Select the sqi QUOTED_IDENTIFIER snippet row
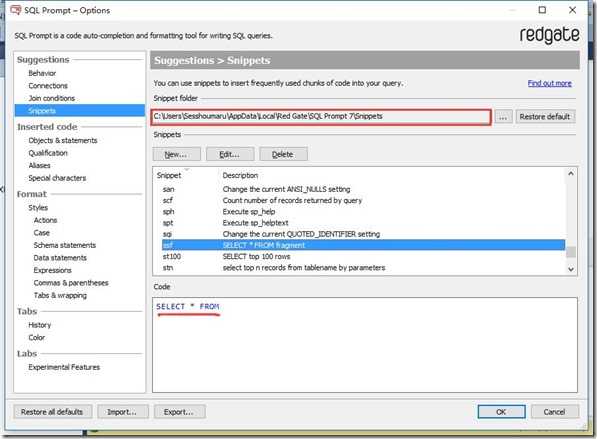The image size is (597, 439). click(364, 234)
